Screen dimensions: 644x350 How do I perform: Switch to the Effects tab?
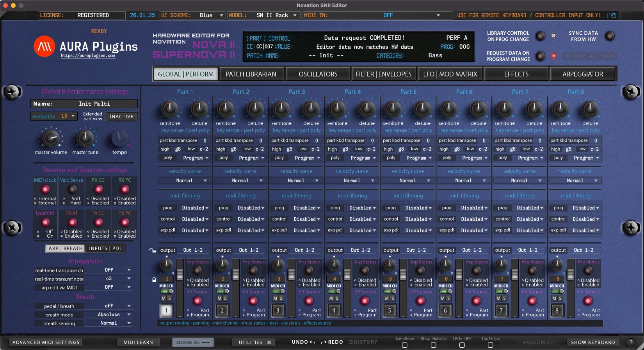click(516, 74)
